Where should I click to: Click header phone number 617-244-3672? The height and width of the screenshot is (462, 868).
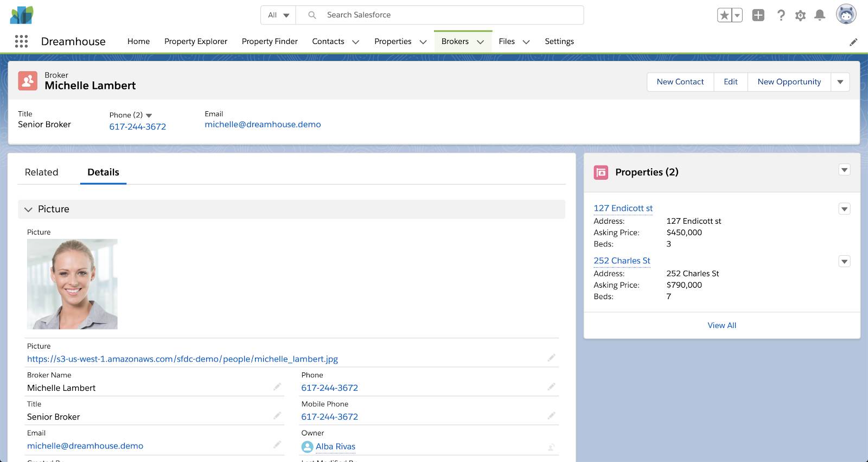click(x=138, y=126)
